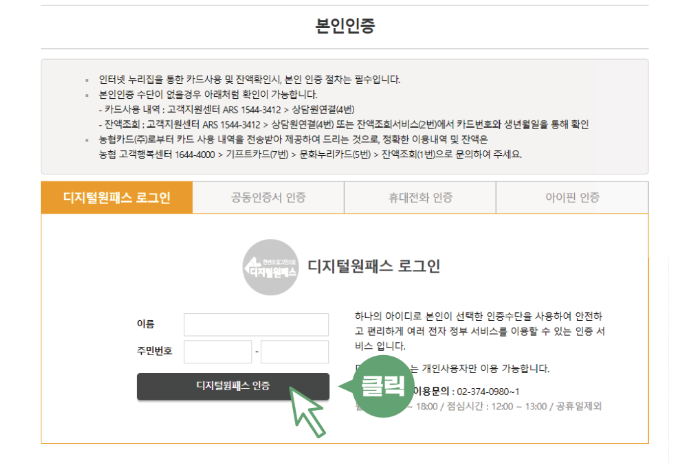Click the 농협 고객행복센터 1644-4000 line
Viewport: 674px width, 473px height.
point(310,154)
